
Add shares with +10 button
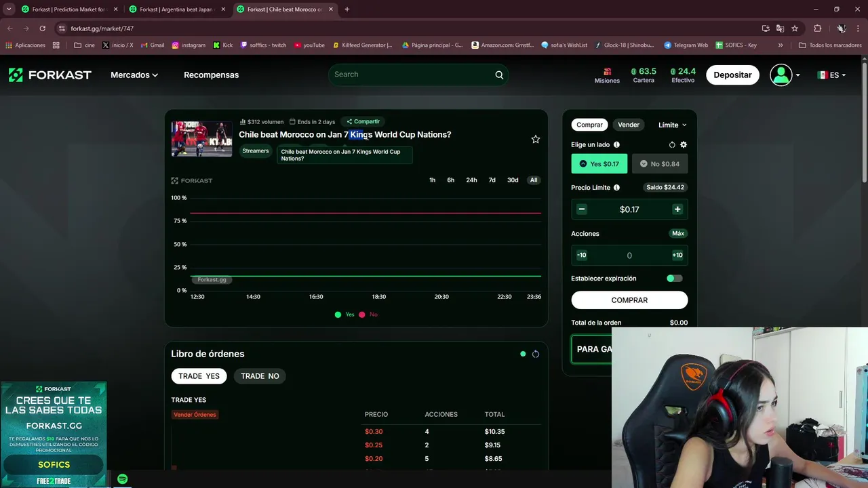click(x=677, y=256)
